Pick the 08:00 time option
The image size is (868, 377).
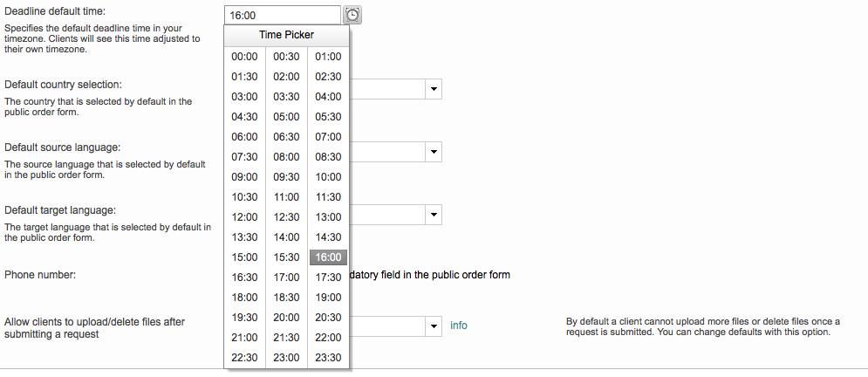pos(286,157)
